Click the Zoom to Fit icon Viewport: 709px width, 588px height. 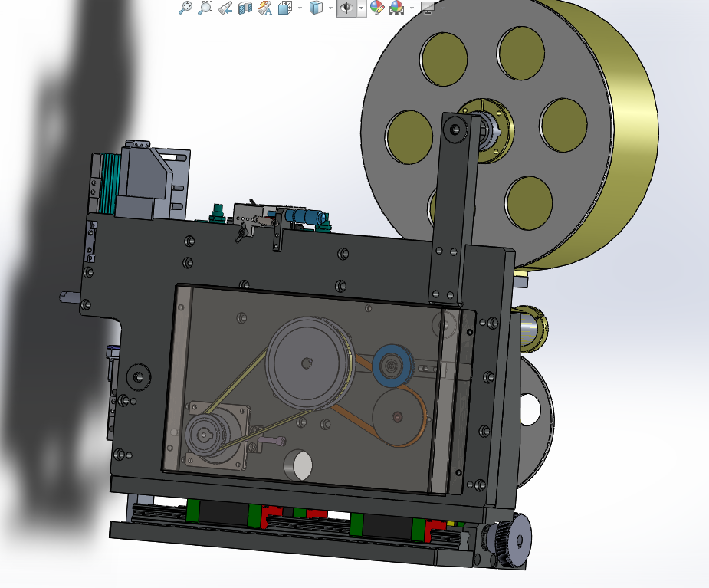coord(185,8)
